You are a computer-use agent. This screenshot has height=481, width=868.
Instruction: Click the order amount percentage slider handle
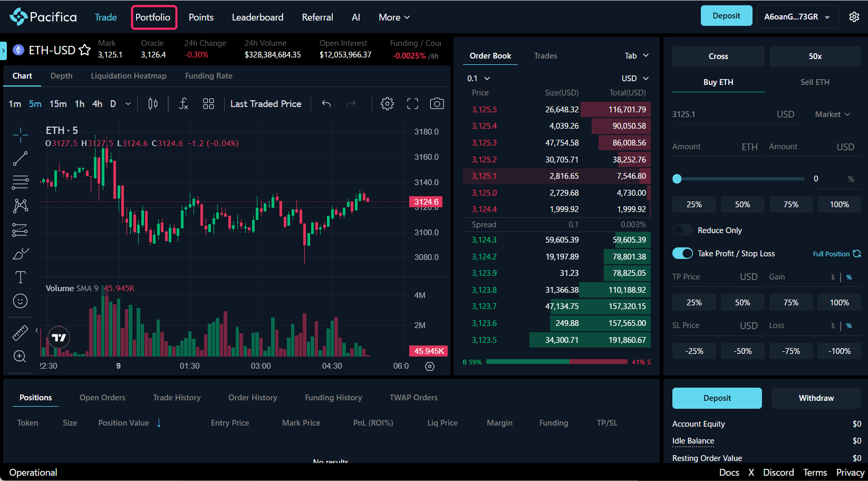[x=677, y=179]
